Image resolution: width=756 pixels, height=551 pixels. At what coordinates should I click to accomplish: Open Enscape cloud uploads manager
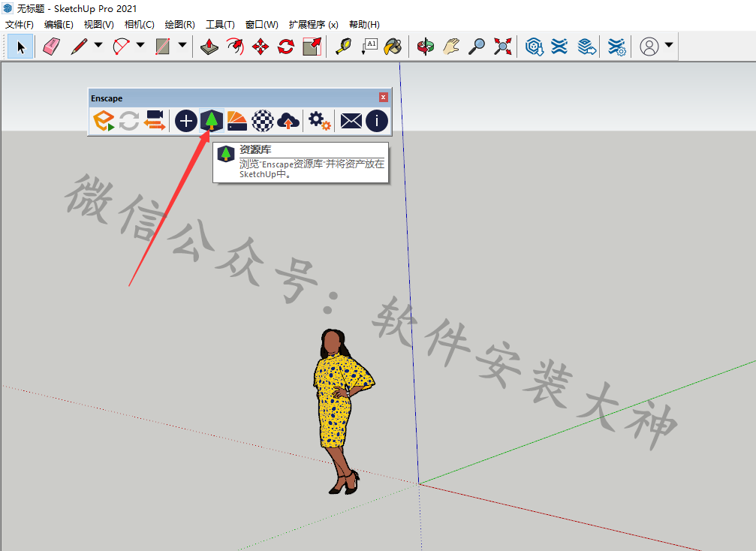coord(288,121)
